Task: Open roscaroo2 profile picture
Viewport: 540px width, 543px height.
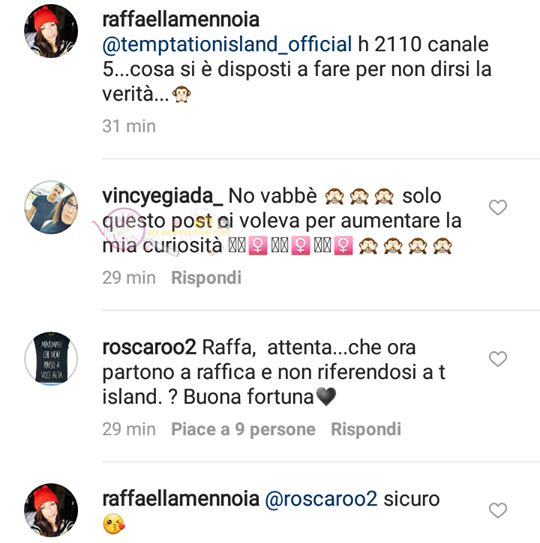Action: coord(51,359)
